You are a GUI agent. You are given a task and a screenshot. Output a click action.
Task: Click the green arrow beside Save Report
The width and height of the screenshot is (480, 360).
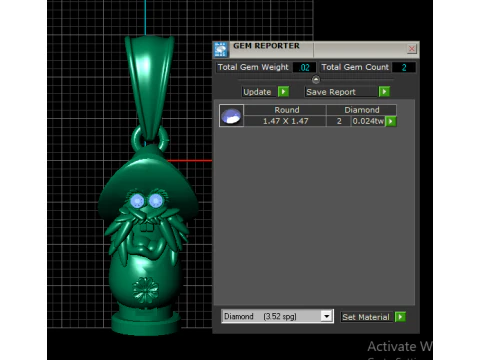384,92
